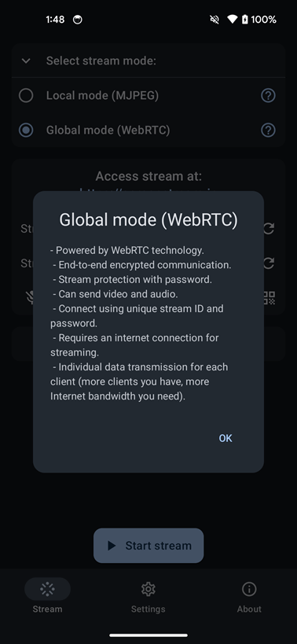The image size is (297, 644).
Task: Click the Settings gear icon
Action: (x=148, y=589)
